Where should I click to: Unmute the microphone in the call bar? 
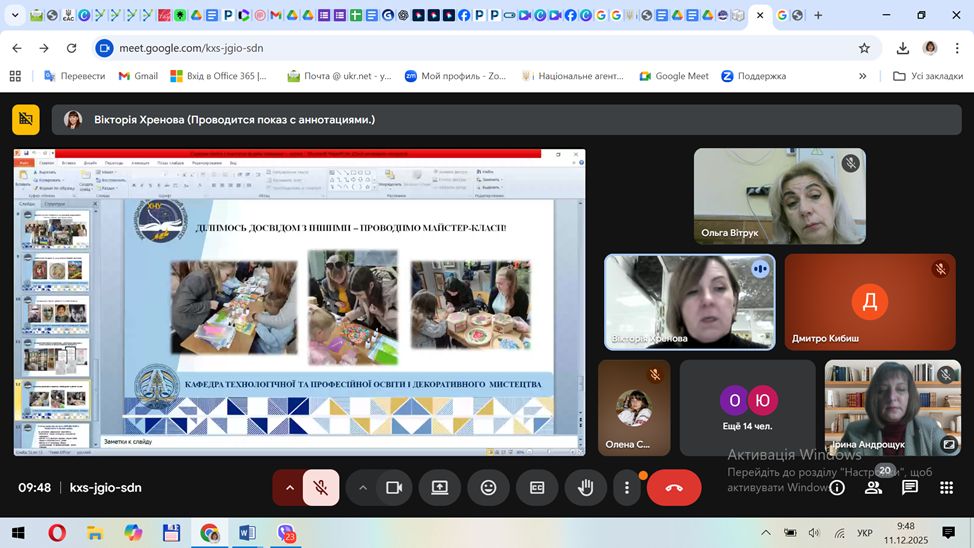(x=321, y=488)
